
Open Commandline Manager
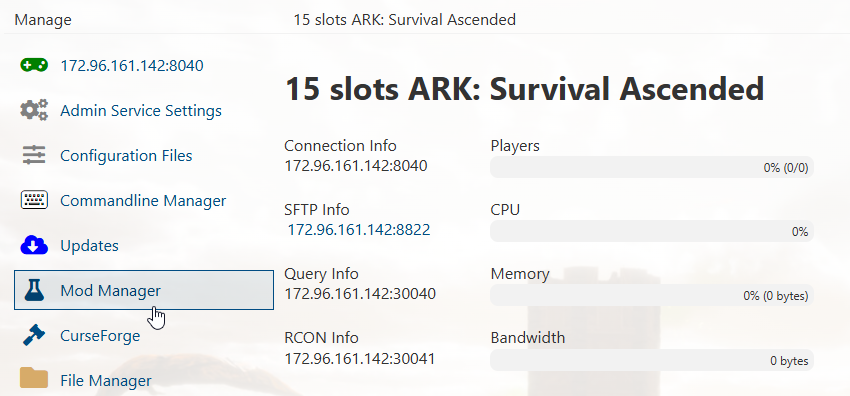pyautogui.click(x=143, y=200)
